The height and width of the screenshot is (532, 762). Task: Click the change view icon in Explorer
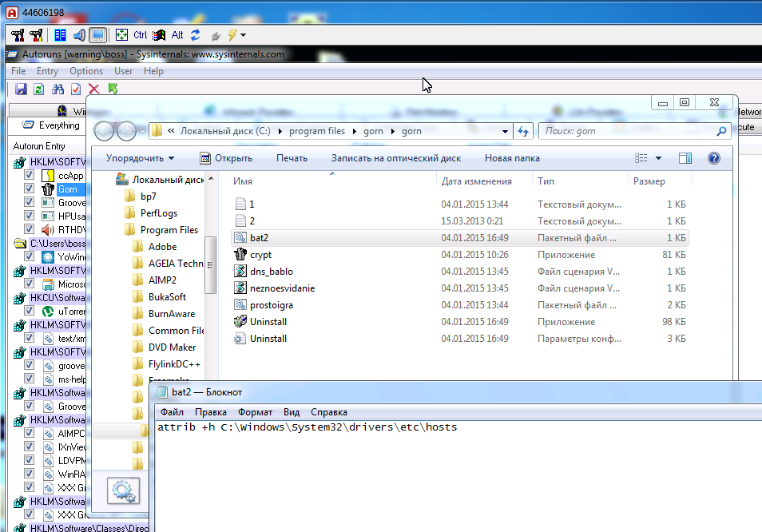click(641, 158)
